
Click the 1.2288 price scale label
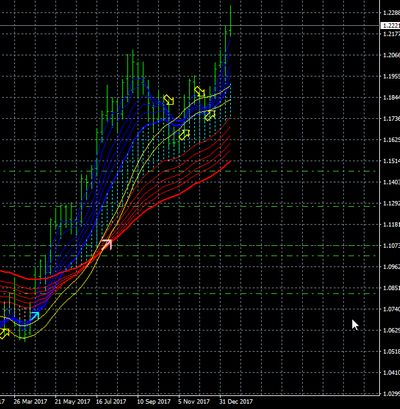coord(391,13)
